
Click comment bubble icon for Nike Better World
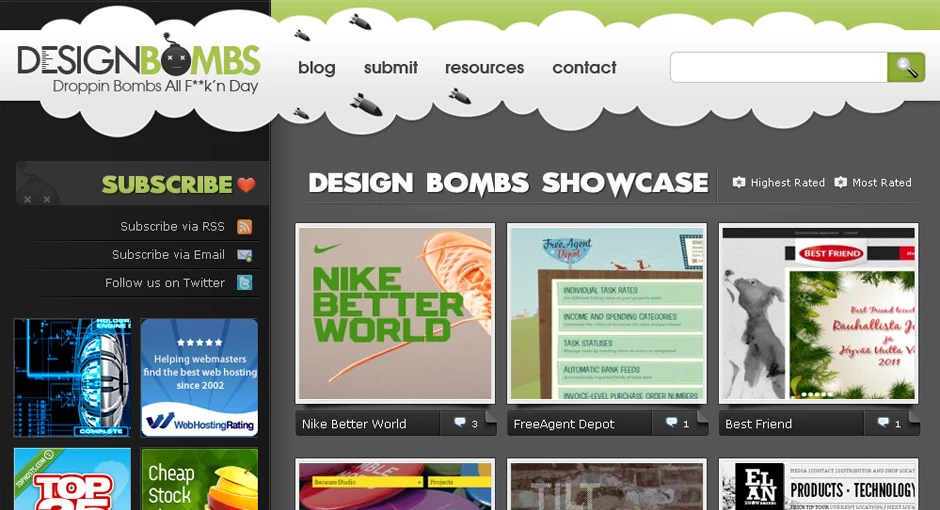tap(460, 423)
